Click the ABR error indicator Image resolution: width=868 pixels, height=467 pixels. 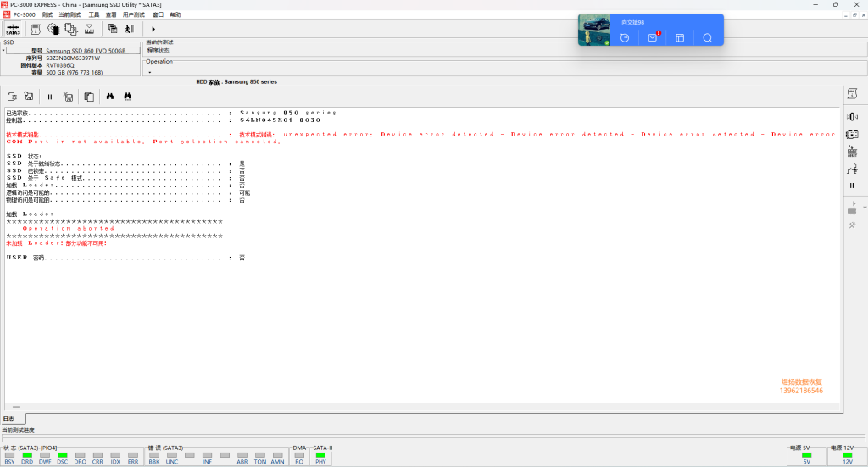[242, 459]
